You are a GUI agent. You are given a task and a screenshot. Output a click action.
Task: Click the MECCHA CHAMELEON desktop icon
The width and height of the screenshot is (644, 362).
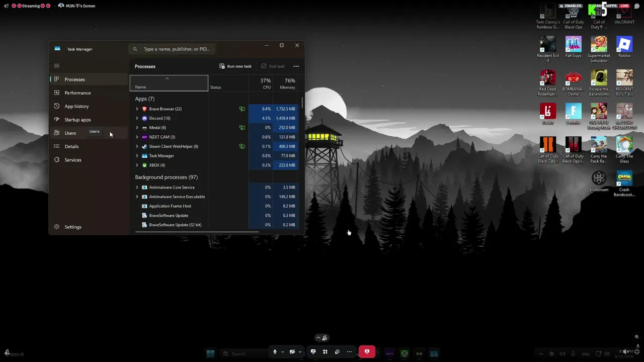pos(624,117)
